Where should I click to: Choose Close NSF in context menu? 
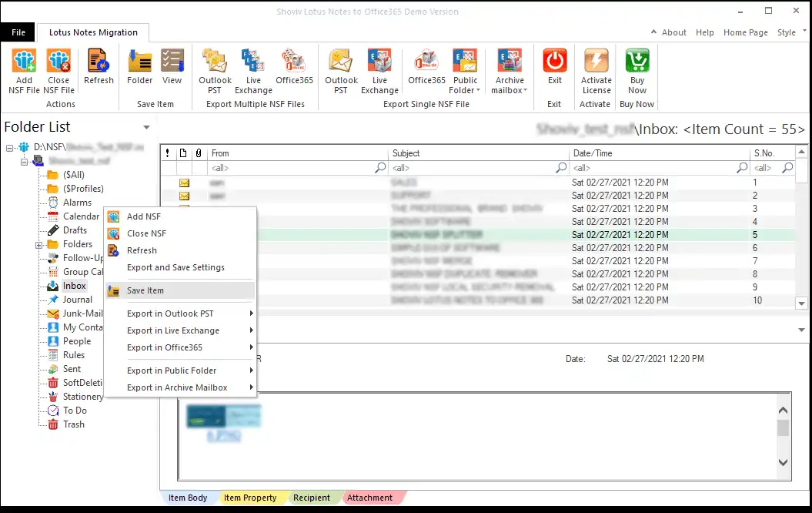(180, 233)
